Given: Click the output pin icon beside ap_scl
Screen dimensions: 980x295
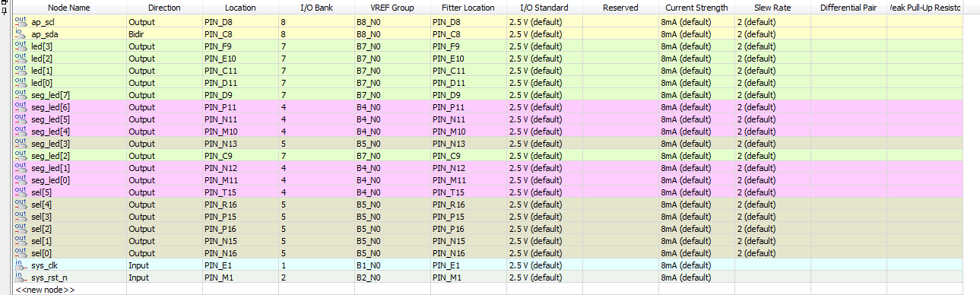Looking at the screenshot, I should (20, 21).
